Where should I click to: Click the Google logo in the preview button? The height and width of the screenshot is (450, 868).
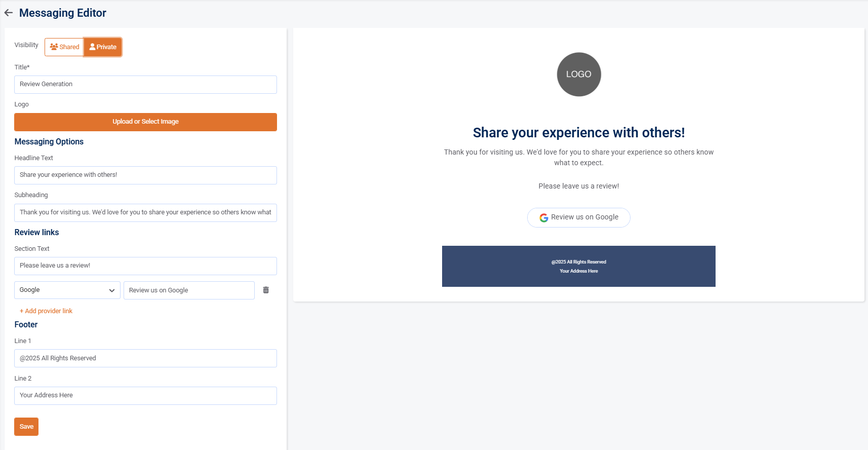point(544,218)
